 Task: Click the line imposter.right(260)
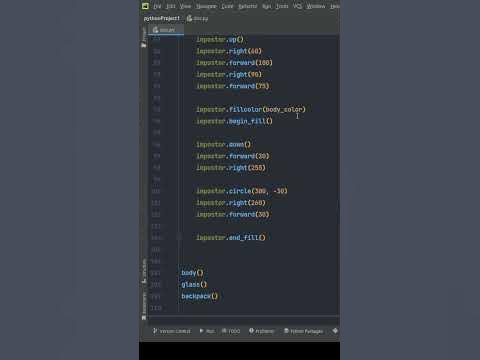[x=231, y=203]
